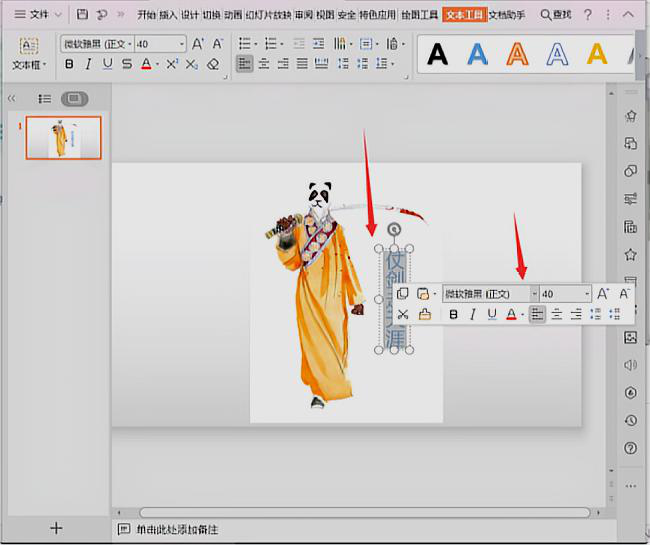This screenshot has height=545, width=650.
Task: Click the copy icon in floating mini toolbar
Action: (403, 294)
